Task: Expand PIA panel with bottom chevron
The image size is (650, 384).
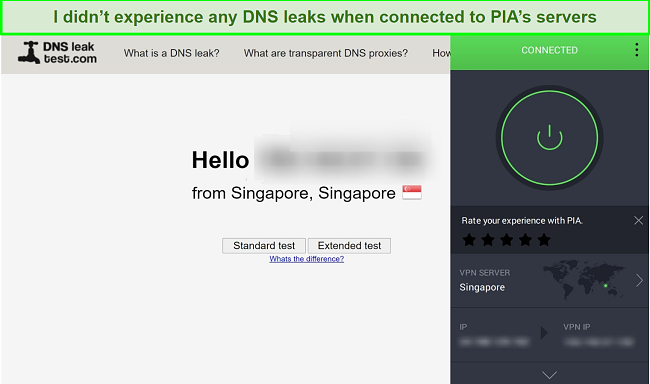Action: (549, 375)
